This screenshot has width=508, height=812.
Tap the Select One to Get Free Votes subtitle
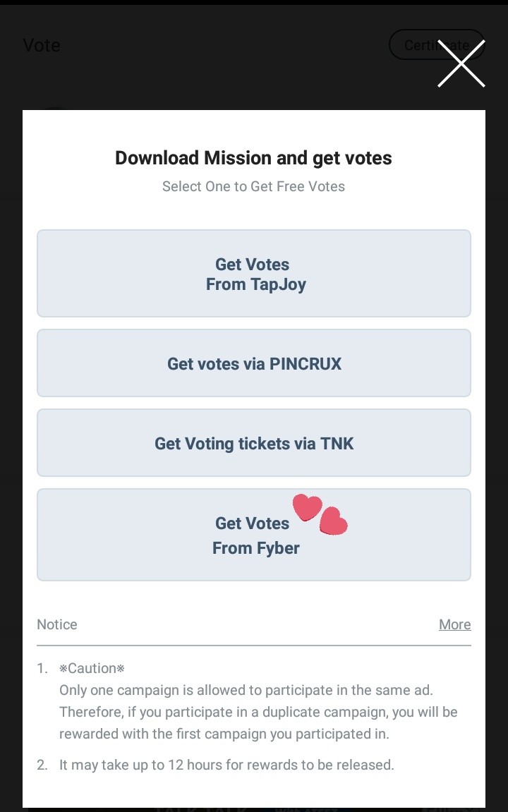(x=253, y=187)
